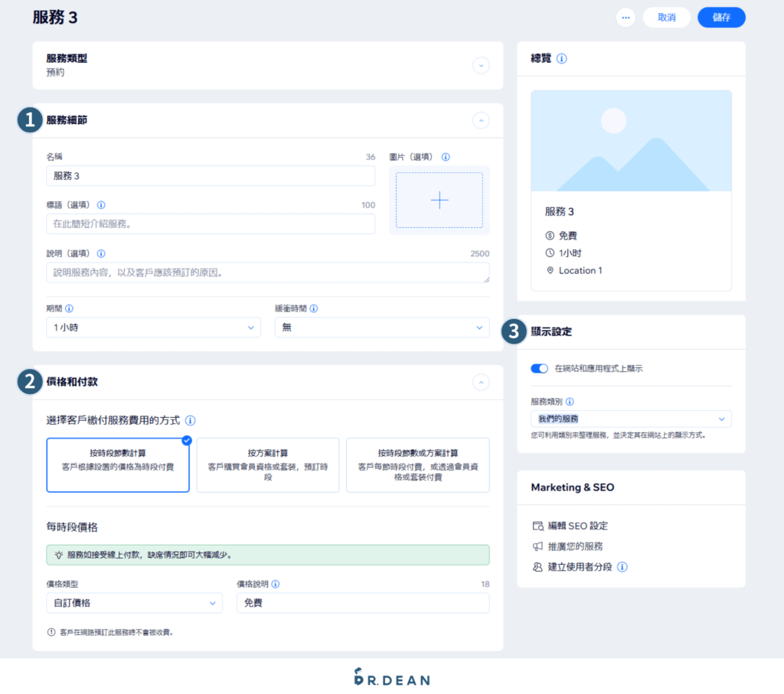Click the megaphone icon beside 推廣您的服務
The image size is (784, 694).
540,546
